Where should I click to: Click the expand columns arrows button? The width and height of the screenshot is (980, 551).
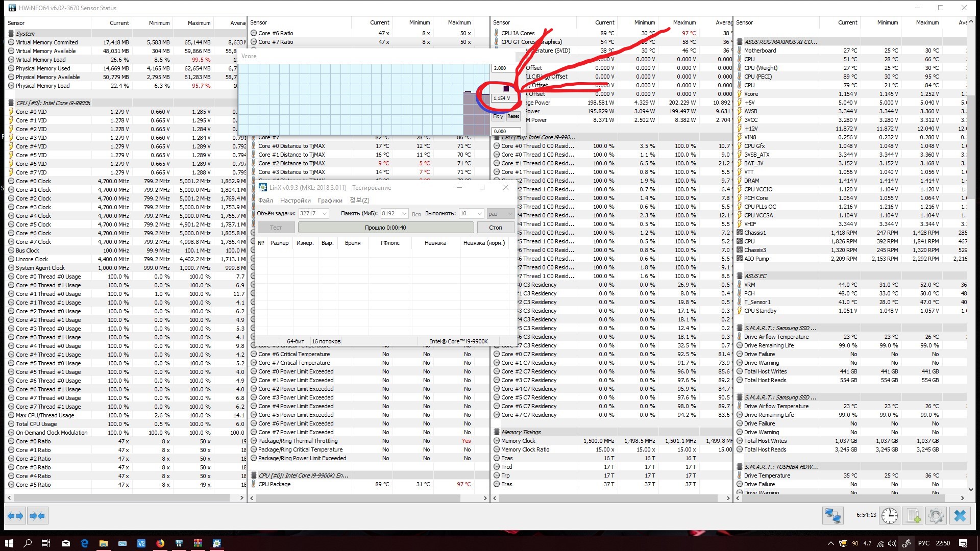15,516
